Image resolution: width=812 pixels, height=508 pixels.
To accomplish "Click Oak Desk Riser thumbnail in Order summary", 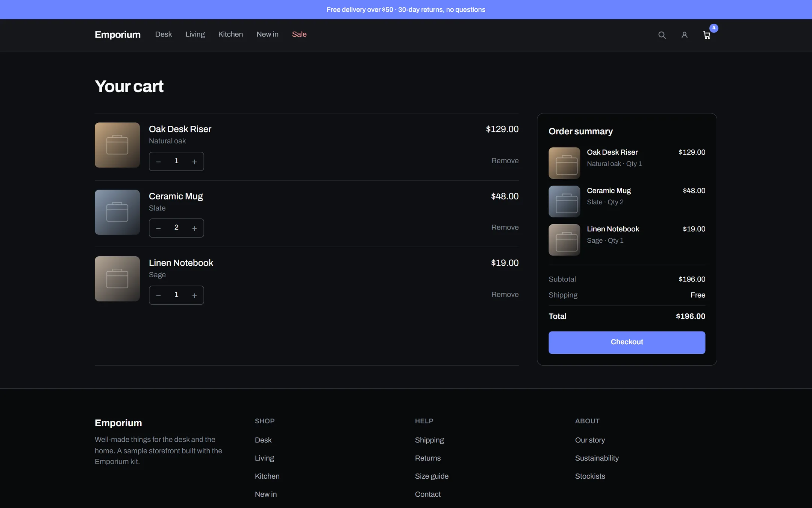I will point(564,163).
